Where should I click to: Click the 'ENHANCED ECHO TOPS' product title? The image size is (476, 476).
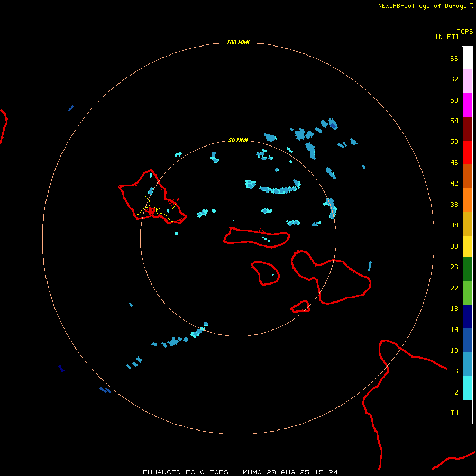[x=186, y=472]
